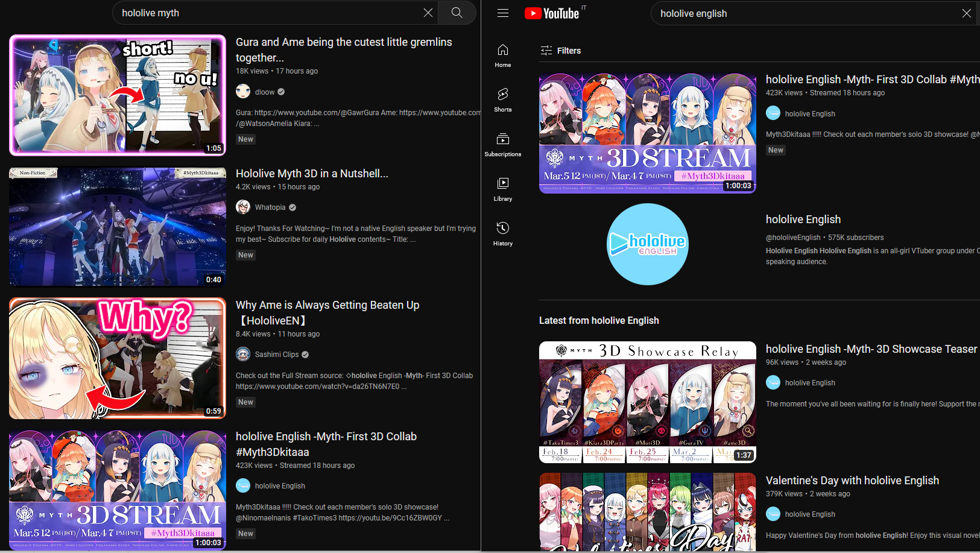Open hololive English channel logo
The height and width of the screenshot is (553, 980).
[x=648, y=244]
